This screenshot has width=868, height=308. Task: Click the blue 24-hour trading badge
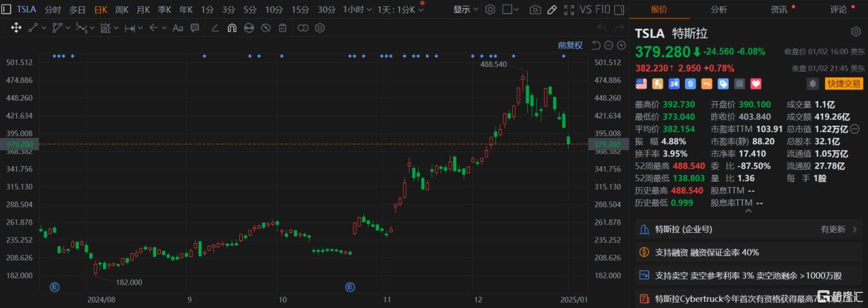[x=674, y=83]
